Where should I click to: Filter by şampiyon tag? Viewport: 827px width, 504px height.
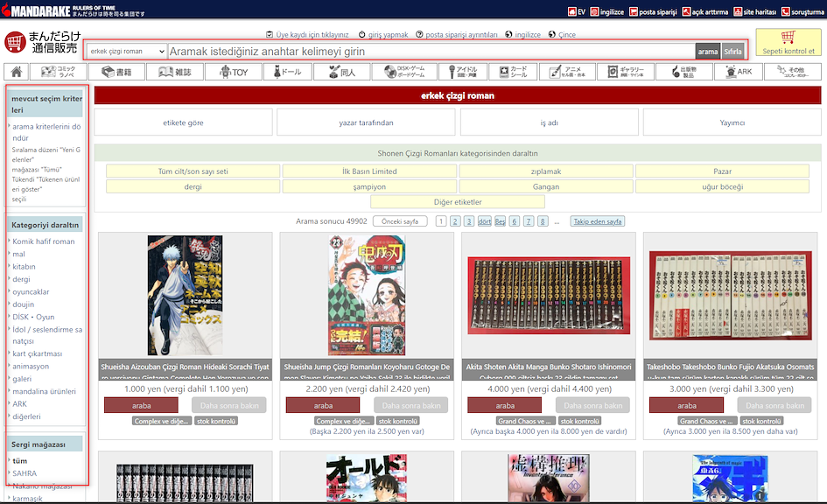point(369,186)
